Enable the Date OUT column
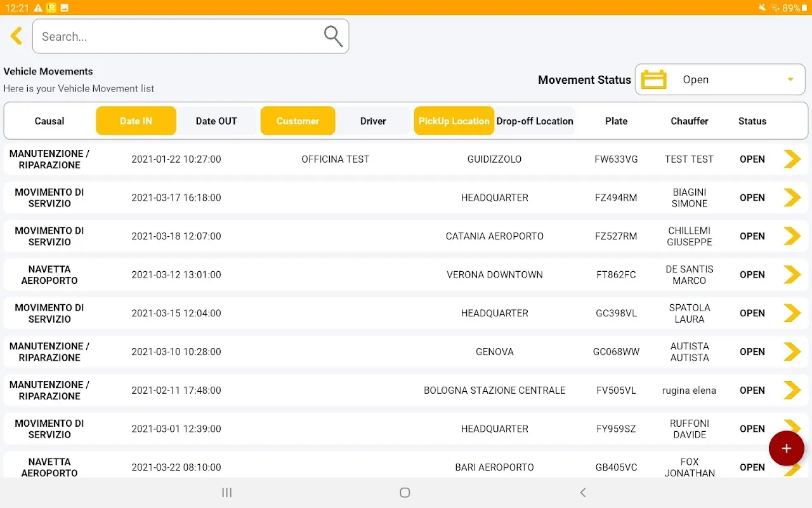This screenshot has width=812, height=508. pos(216,121)
